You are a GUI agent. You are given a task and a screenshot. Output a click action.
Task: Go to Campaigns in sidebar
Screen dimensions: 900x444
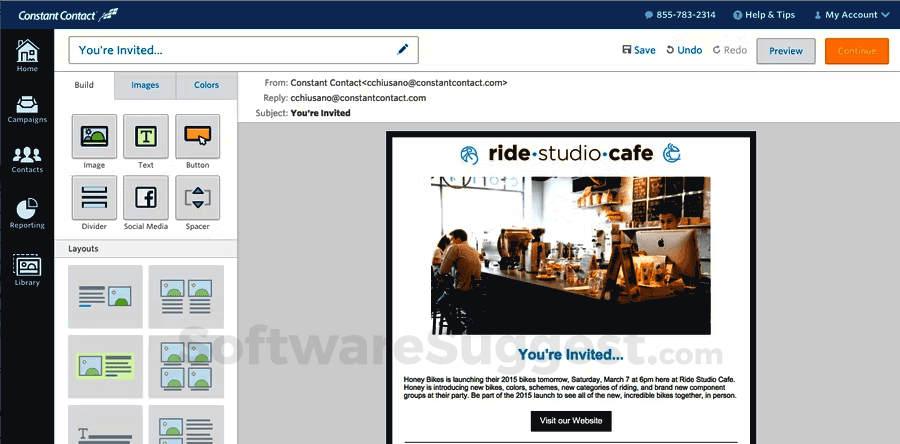[27, 110]
